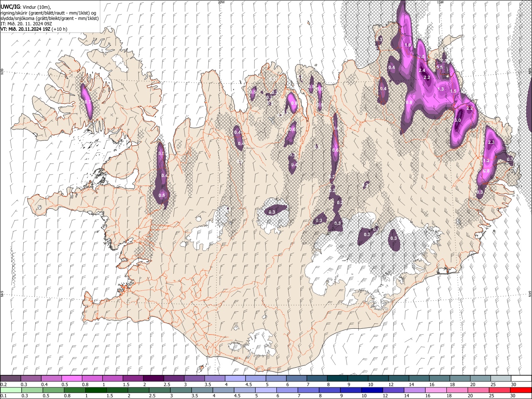
Task: Pick the light pink 16 lower-legend swatch
Action: [436, 390]
